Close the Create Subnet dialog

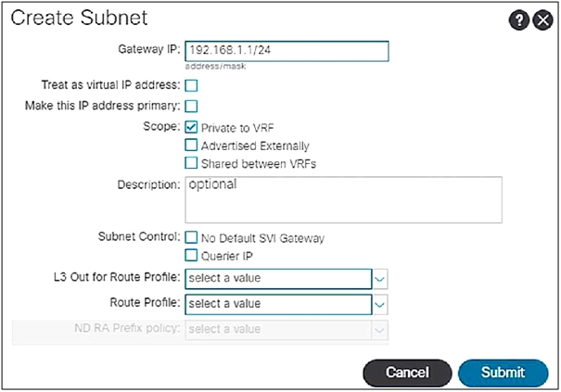(x=542, y=20)
